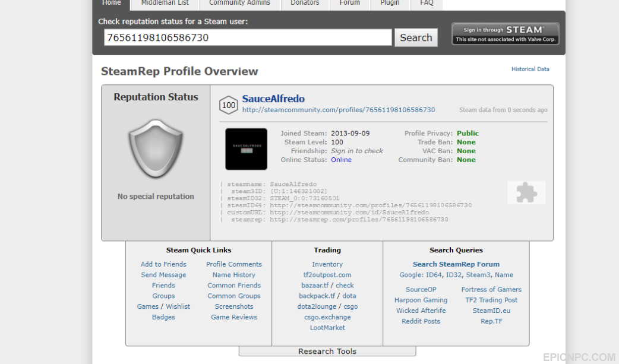Click the Steam level 100 hexagon badge
This screenshot has height=364, width=619.
(228, 105)
